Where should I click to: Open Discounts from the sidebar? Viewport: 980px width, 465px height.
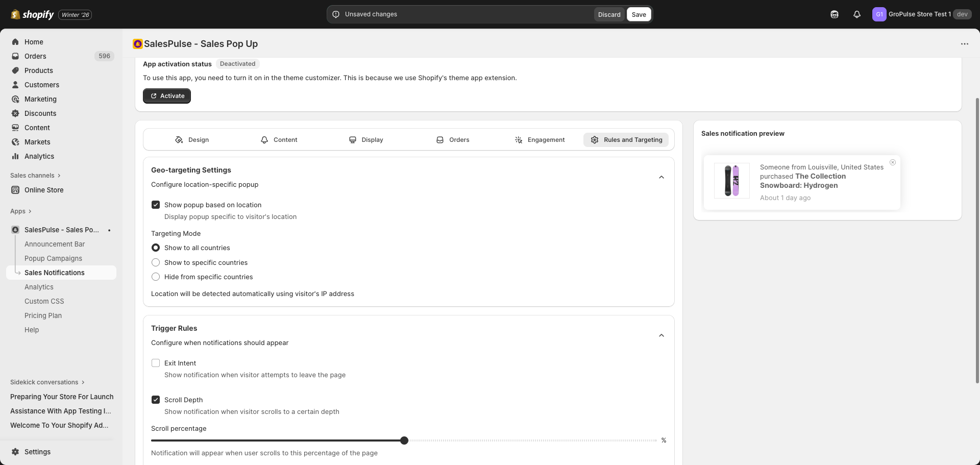(x=40, y=113)
